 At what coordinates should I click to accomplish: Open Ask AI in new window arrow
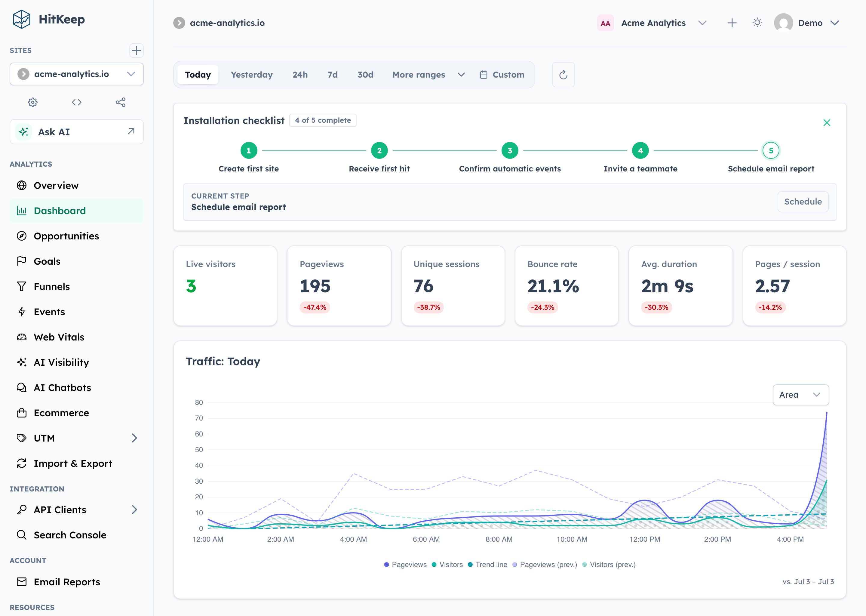point(131,131)
